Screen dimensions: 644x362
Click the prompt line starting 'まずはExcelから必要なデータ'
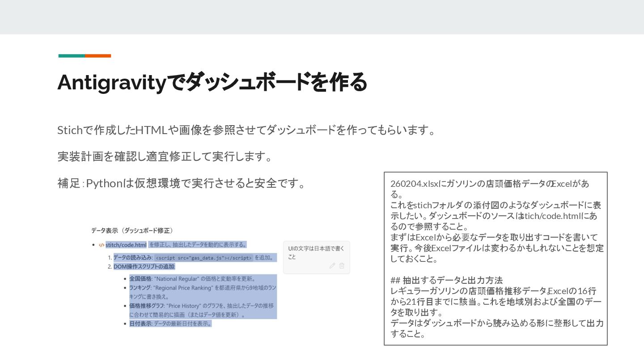coord(497,248)
